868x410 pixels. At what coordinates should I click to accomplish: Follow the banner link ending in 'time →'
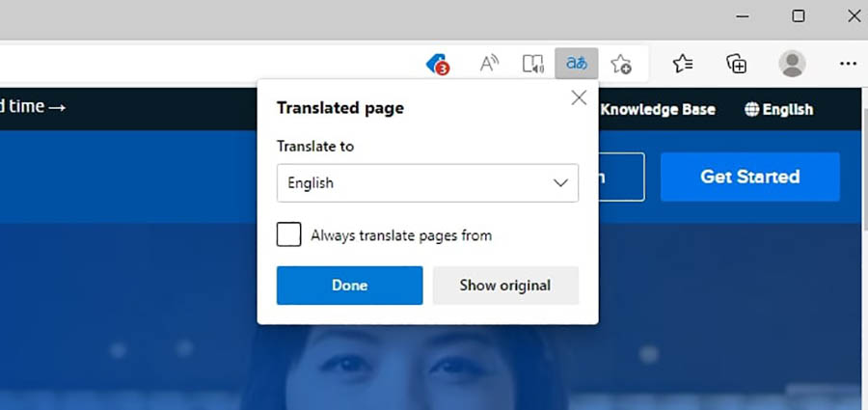[x=33, y=106]
